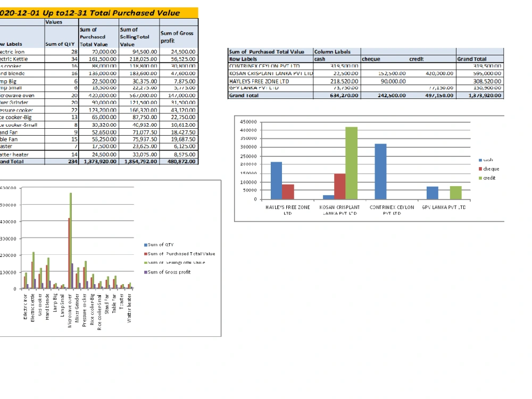This screenshot has height=399, width=532.
Task: Select the grand total quantity 234
Action: (x=61, y=162)
